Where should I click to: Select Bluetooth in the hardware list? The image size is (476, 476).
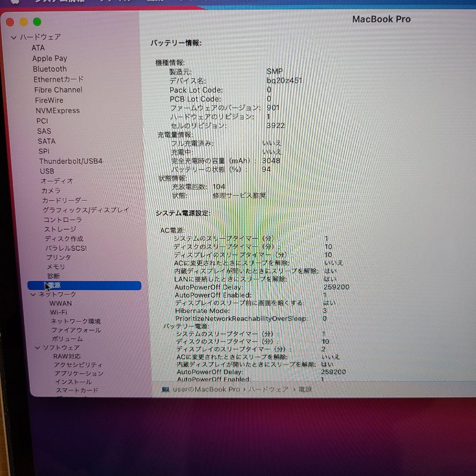tap(50, 69)
